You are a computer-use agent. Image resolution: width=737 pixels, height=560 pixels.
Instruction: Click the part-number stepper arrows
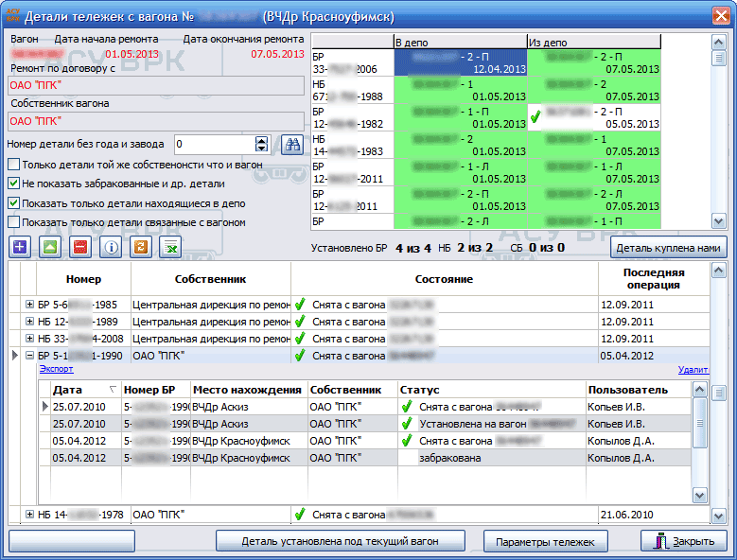tap(261, 144)
